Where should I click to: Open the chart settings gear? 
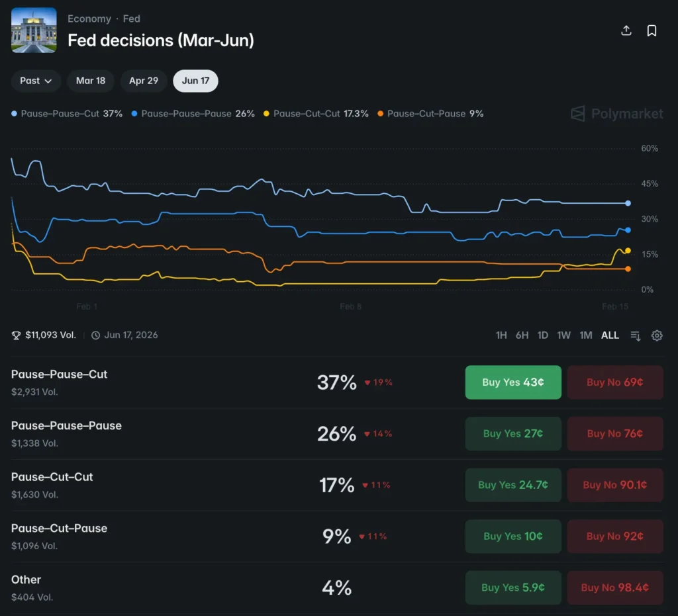coord(657,335)
